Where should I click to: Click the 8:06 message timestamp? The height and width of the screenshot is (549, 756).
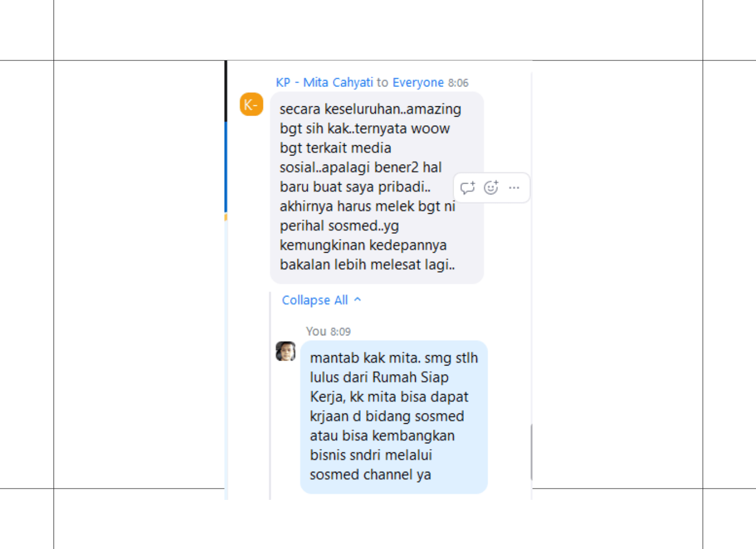pos(458,83)
